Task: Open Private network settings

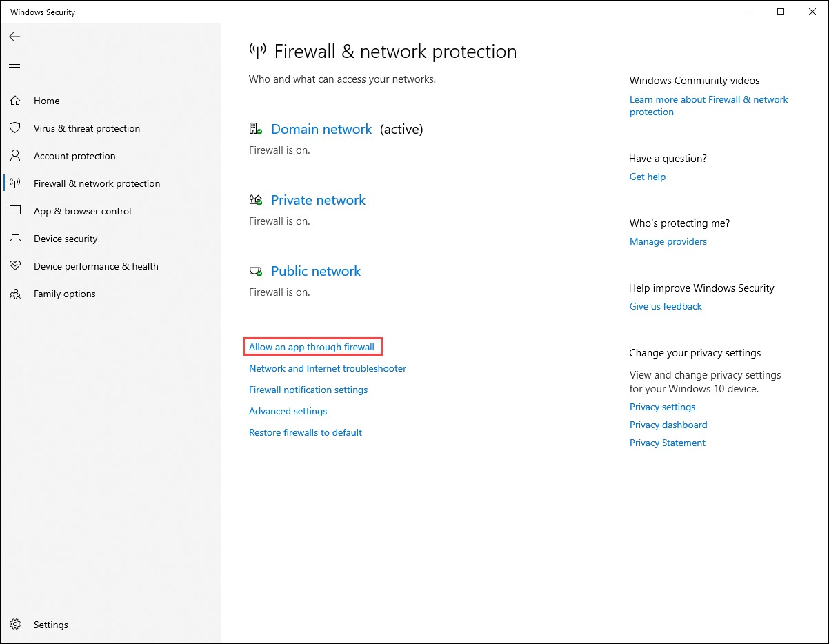Action: coord(318,200)
